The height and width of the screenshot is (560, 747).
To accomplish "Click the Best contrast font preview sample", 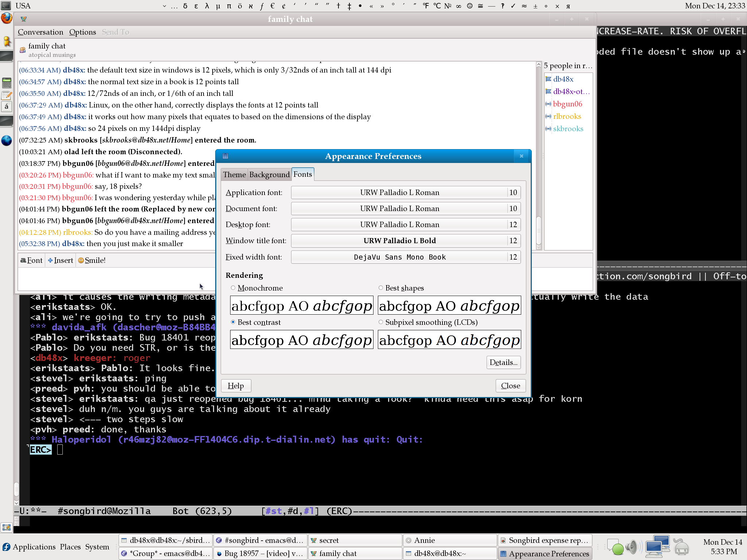I will pos(302,340).
